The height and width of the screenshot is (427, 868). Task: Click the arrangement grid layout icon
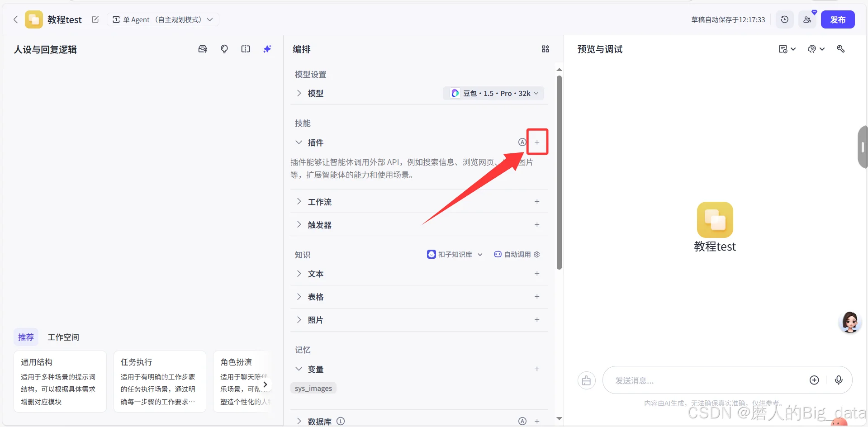point(545,49)
